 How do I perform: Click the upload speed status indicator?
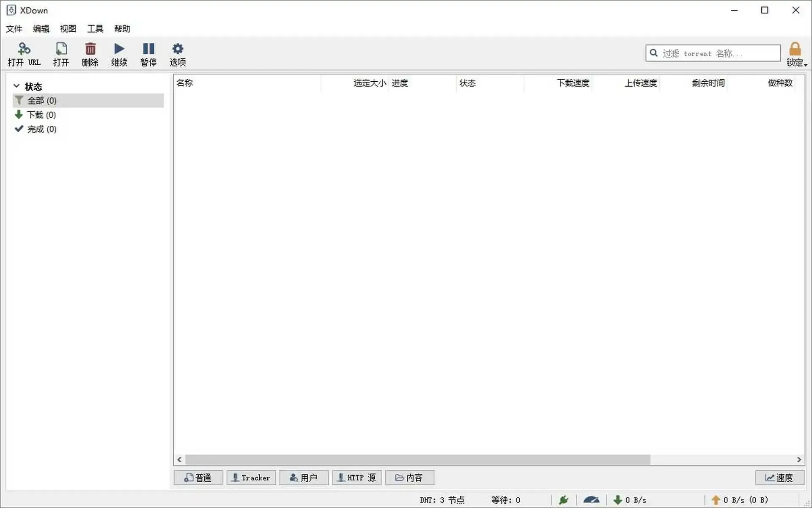(x=740, y=500)
